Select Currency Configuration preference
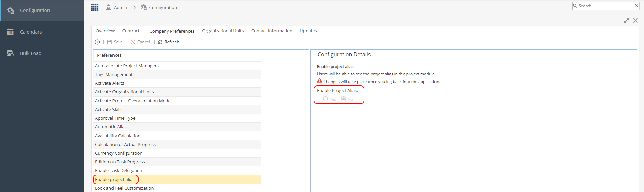 click(x=177, y=153)
